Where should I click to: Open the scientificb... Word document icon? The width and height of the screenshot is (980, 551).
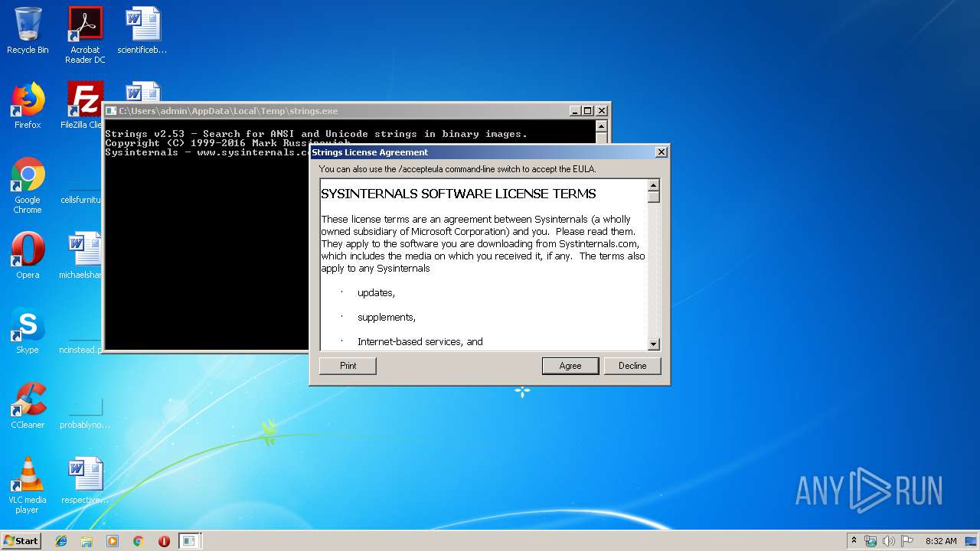click(142, 31)
